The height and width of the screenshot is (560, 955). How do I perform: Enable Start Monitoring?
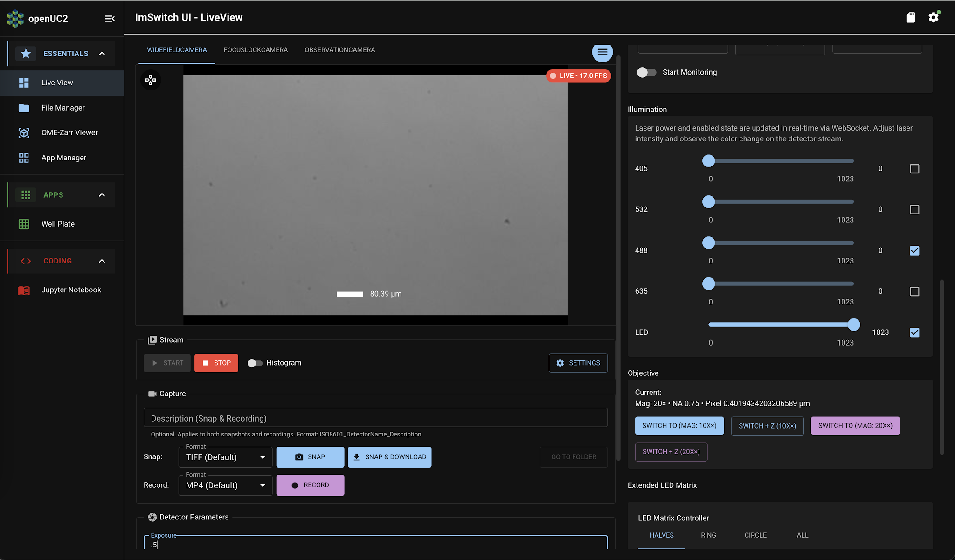[646, 72]
